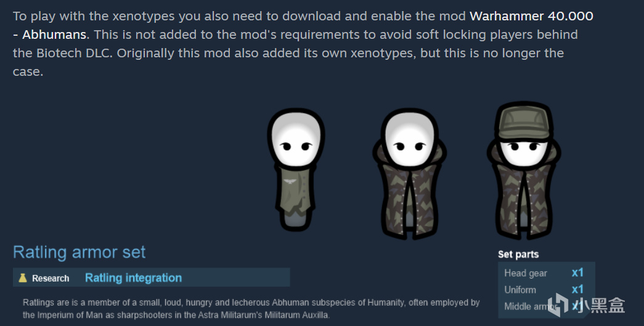Select the hatless ratling wearing camo cloak
The height and width of the screenshot is (326, 644).
409,173
